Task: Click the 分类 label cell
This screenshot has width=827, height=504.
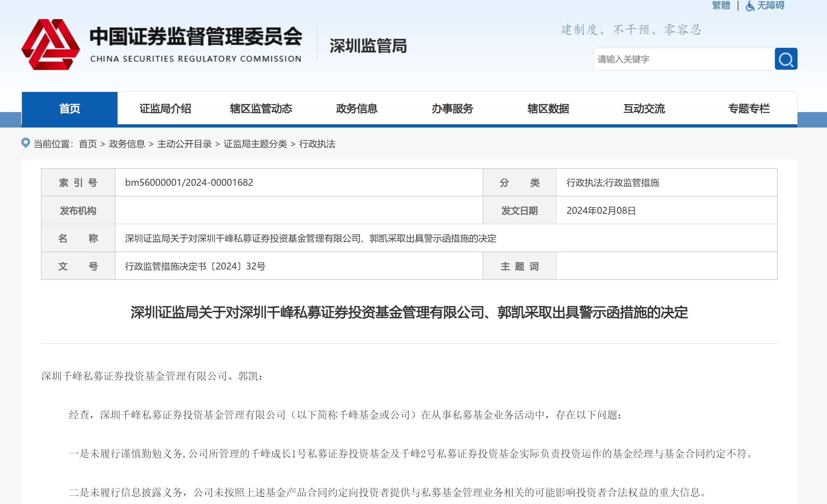Action: pyautogui.click(x=520, y=182)
